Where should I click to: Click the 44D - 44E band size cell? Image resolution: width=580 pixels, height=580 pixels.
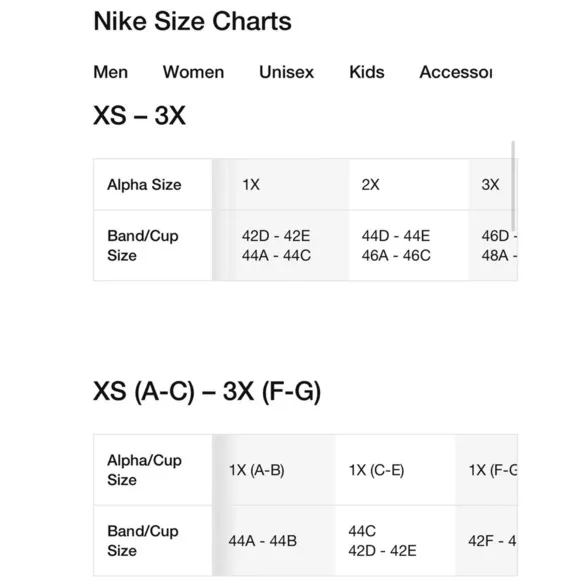[409, 245]
